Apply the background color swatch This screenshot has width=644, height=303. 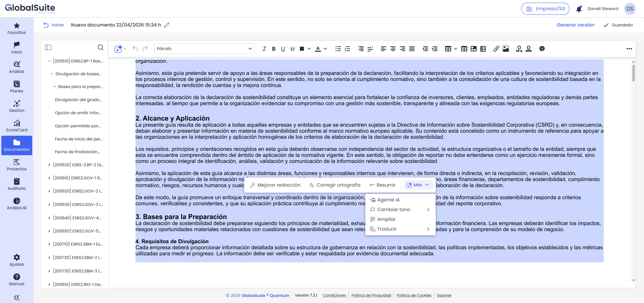302,49
